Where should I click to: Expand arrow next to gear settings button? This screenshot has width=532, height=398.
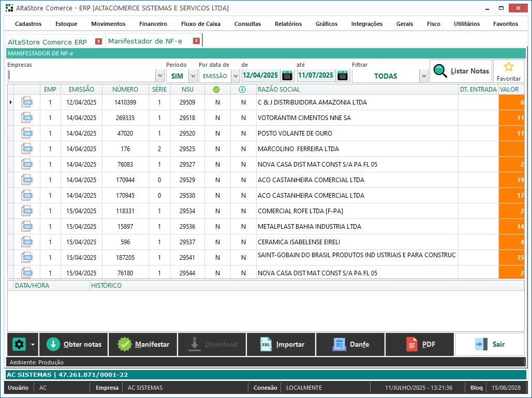(33, 344)
